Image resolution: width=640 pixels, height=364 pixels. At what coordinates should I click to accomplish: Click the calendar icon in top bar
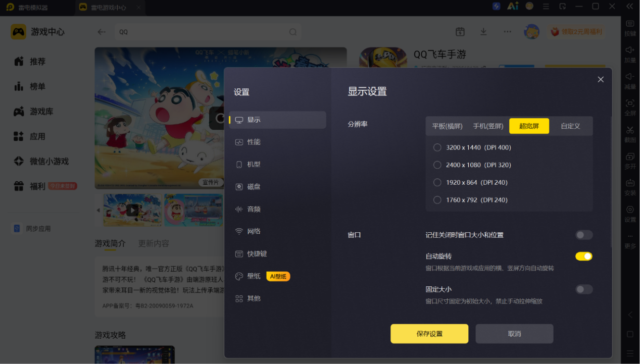460,32
